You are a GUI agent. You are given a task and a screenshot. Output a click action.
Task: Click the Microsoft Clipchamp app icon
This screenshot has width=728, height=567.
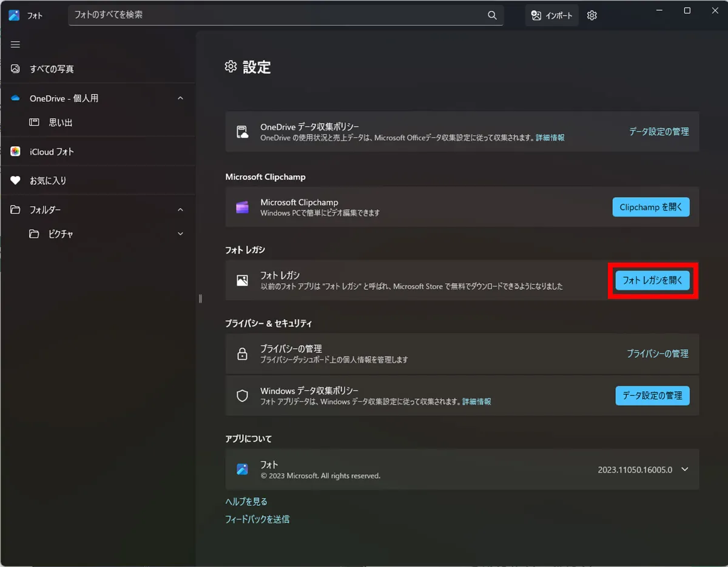coord(242,207)
